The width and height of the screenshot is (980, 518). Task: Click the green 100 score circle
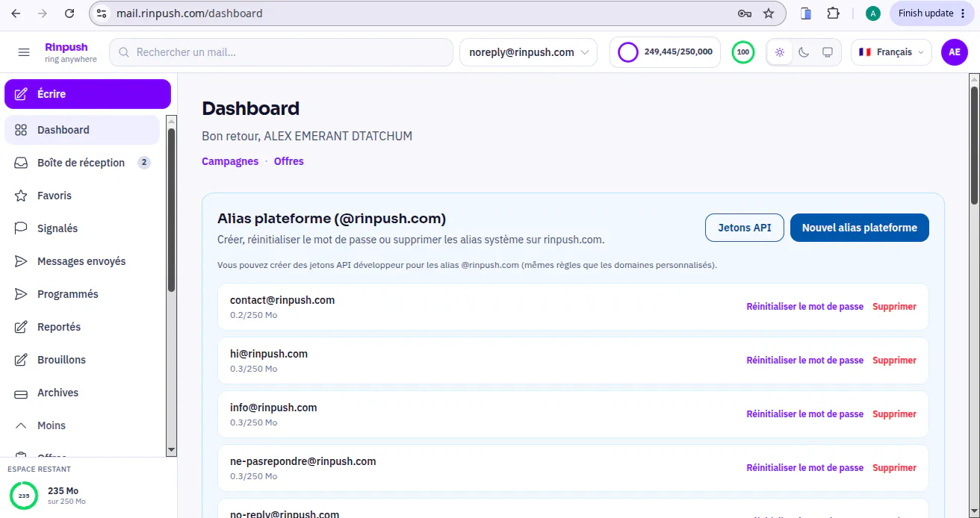point(743,52)
